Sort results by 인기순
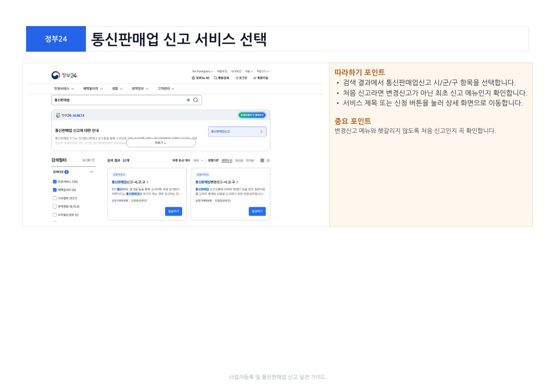Viewport: 555px width, 392px height. tap(250, 161)
